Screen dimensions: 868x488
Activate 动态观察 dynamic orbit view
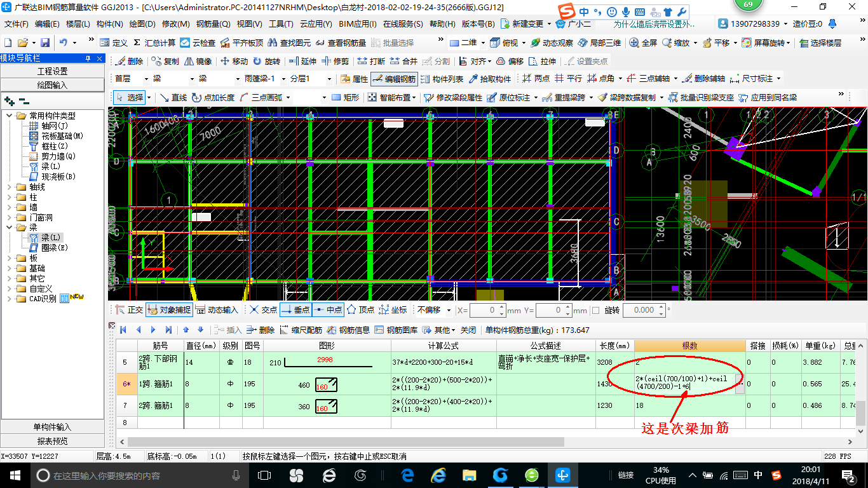pyautogui.click(x=552, y=43)
